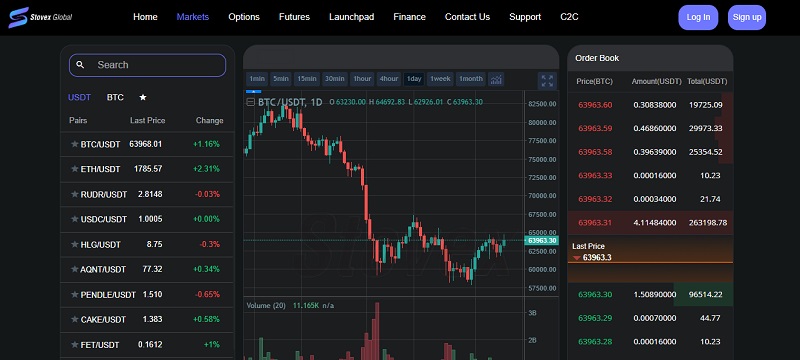Select the 1month chart interval
The width and height of the screenshot is (800, 360).
(470, 79)
